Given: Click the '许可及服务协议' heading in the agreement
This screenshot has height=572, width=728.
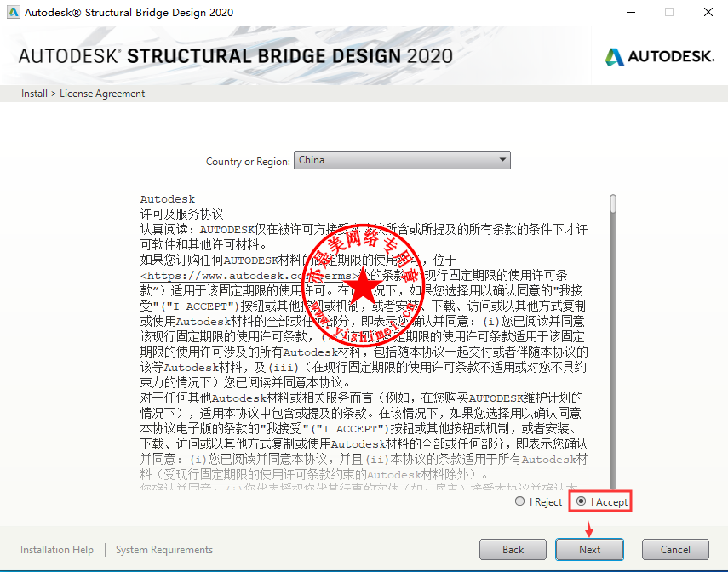Looking at the screenshot, I should coord(182,214).
